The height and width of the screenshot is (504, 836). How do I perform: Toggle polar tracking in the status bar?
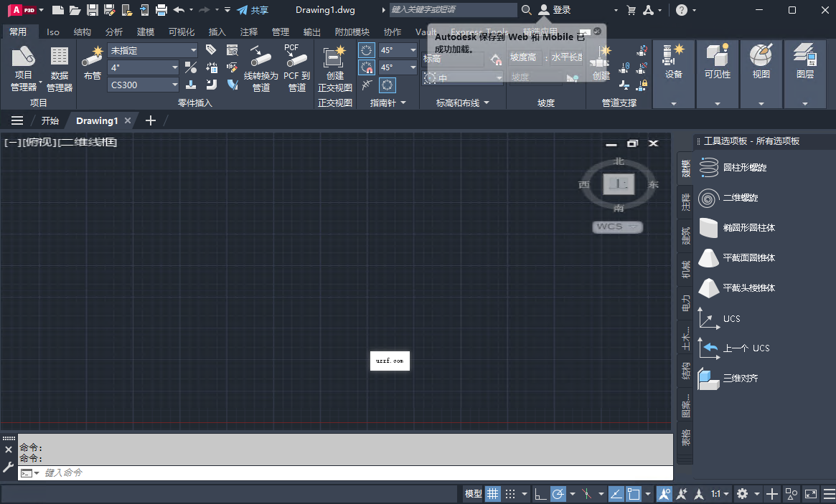pyautogui.click(x=558, y=493)
